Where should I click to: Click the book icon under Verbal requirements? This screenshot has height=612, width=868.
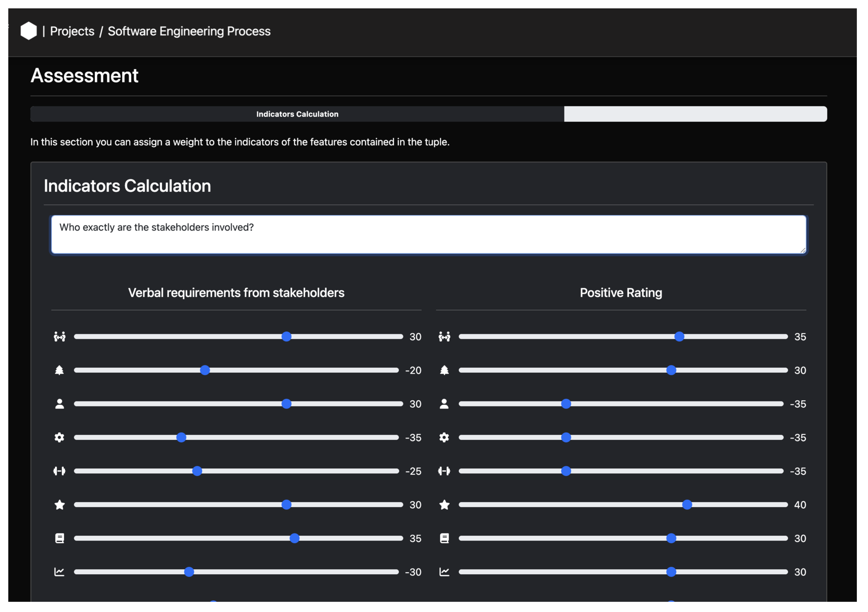59,538
